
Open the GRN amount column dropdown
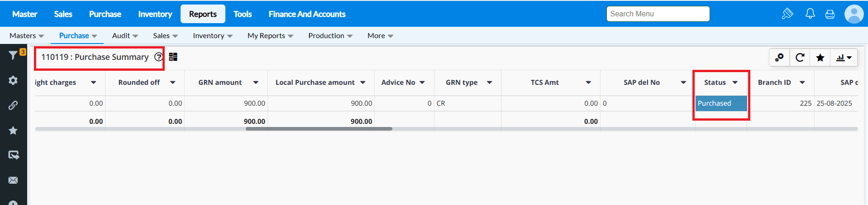coord(256,83)
